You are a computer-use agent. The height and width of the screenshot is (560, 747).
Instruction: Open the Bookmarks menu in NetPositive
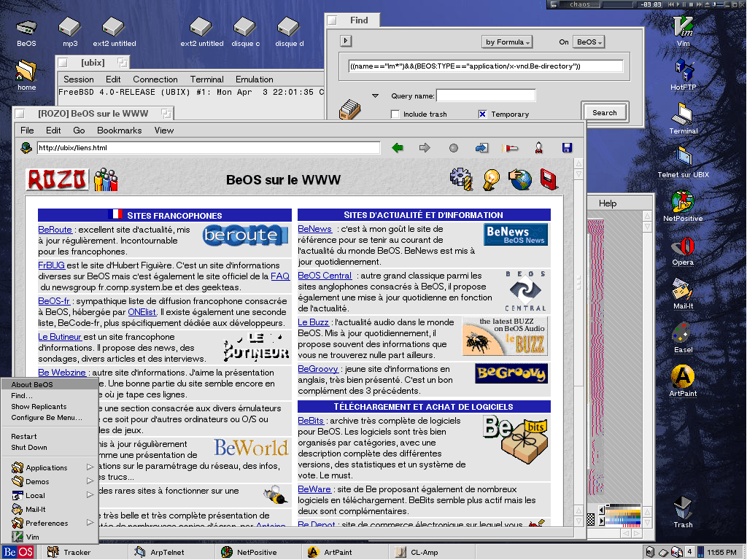[119, 131]
